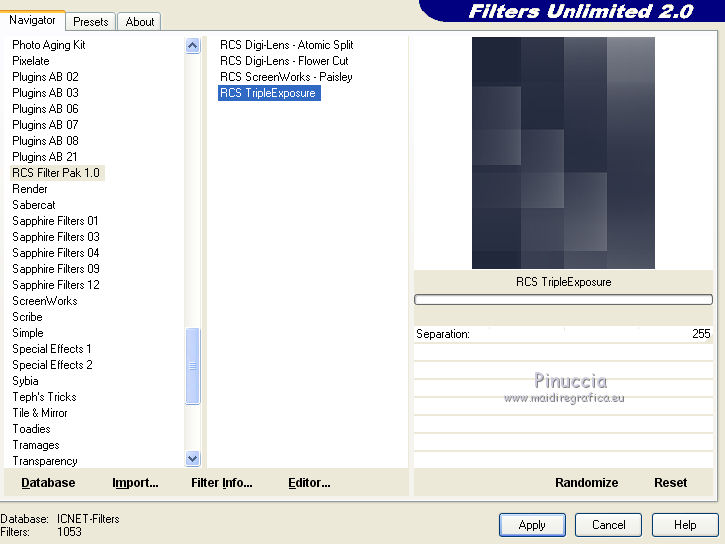This screenshot has height=544, width=725.
Task: Select Photo Aging Kit category
Action: [x=49, y=45]
